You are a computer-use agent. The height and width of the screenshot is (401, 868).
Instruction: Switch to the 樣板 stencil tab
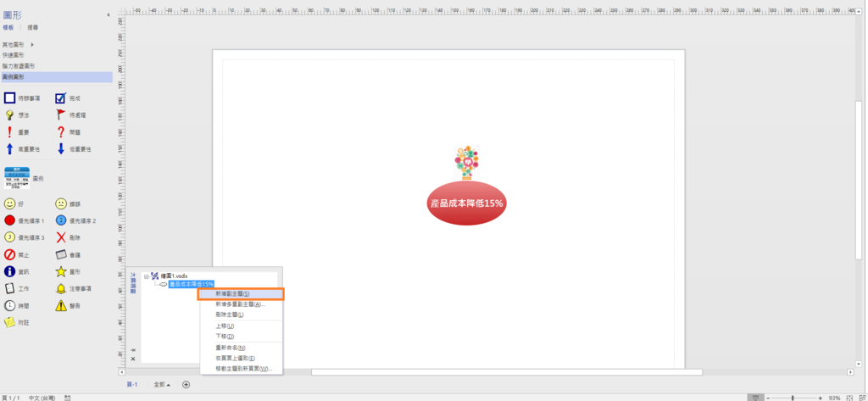8,27
